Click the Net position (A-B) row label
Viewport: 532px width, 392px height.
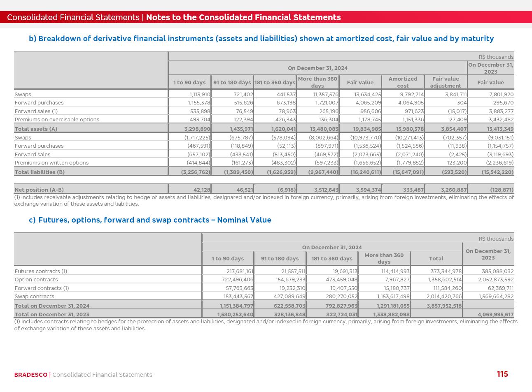click(39, 190)
